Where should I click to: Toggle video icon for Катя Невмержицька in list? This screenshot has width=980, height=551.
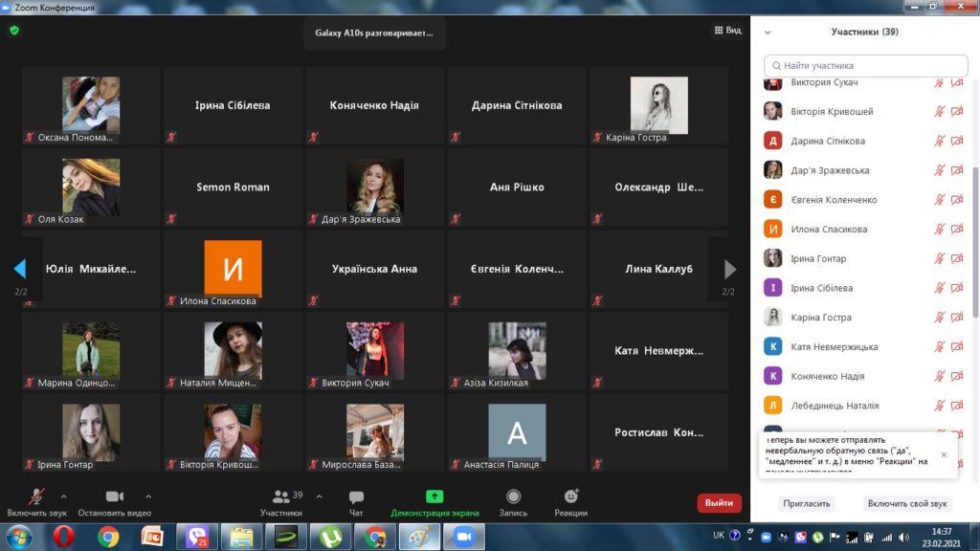(x=957, y=346)
